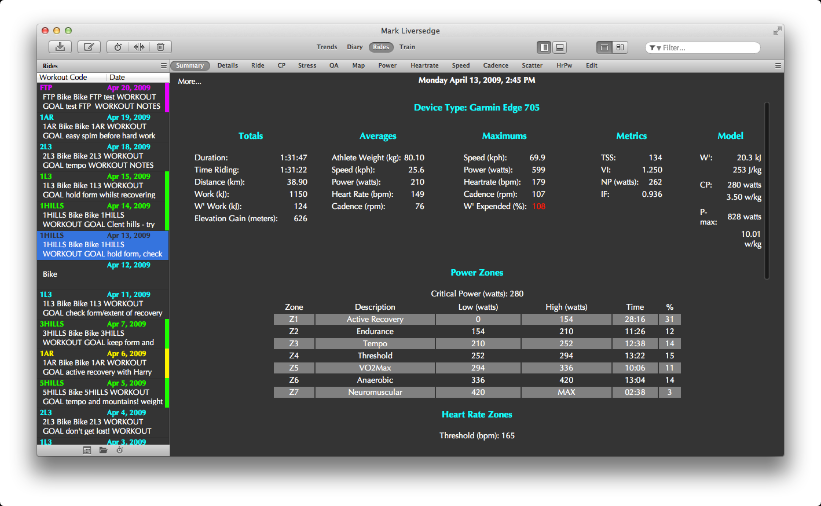Select the 5HILLS ride from Apr 5, 2009
The height and width of the screenshot is (506, 821).
pos(102,393)
